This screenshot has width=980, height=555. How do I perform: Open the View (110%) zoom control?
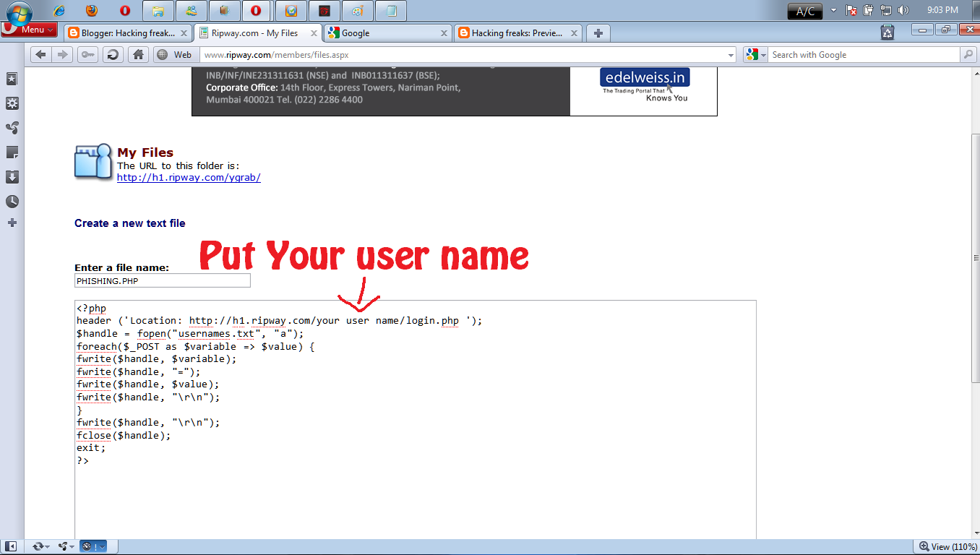tap(947, 546)
